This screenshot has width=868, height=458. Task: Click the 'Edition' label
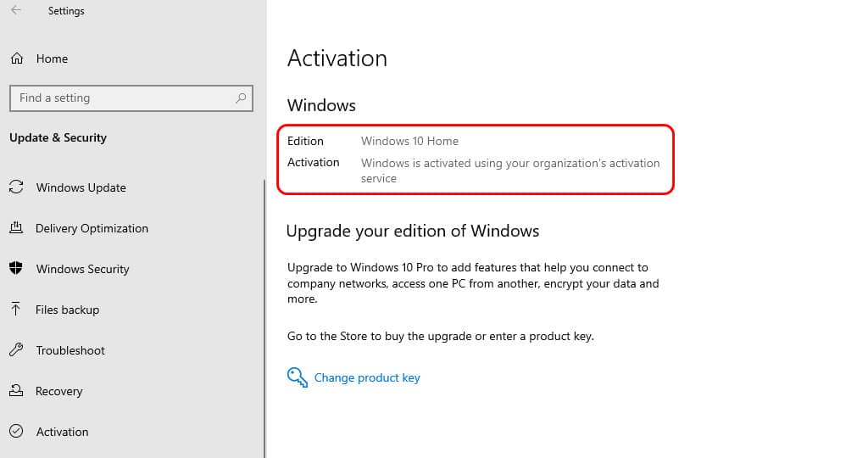pos(305,142)
